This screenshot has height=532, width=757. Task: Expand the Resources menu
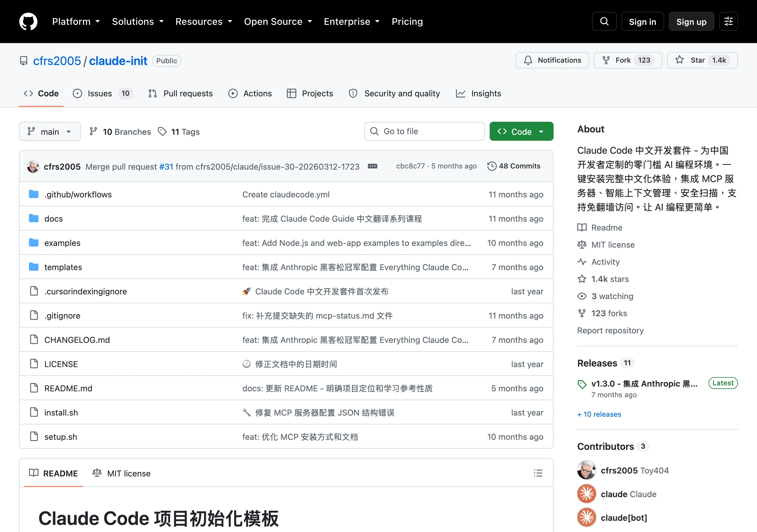coord(204,21)
